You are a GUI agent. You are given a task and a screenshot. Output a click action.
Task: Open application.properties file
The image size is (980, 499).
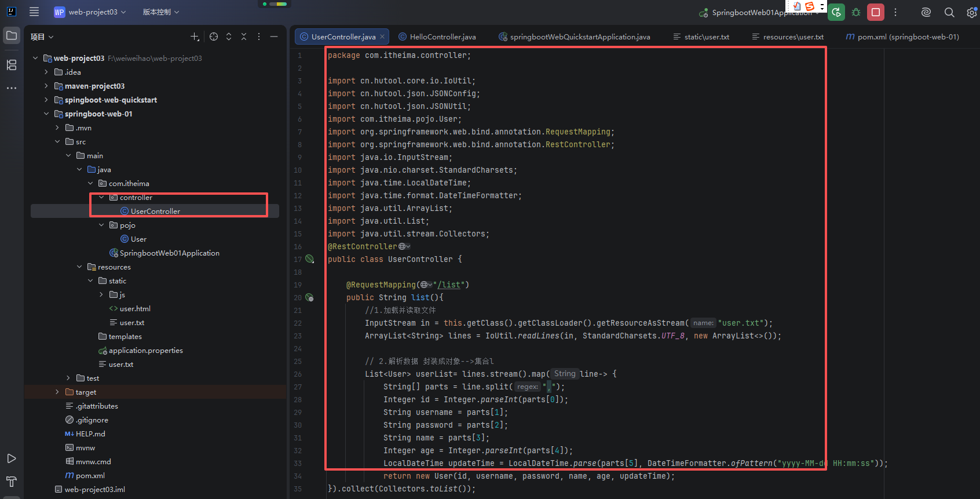tap(145, 351)
